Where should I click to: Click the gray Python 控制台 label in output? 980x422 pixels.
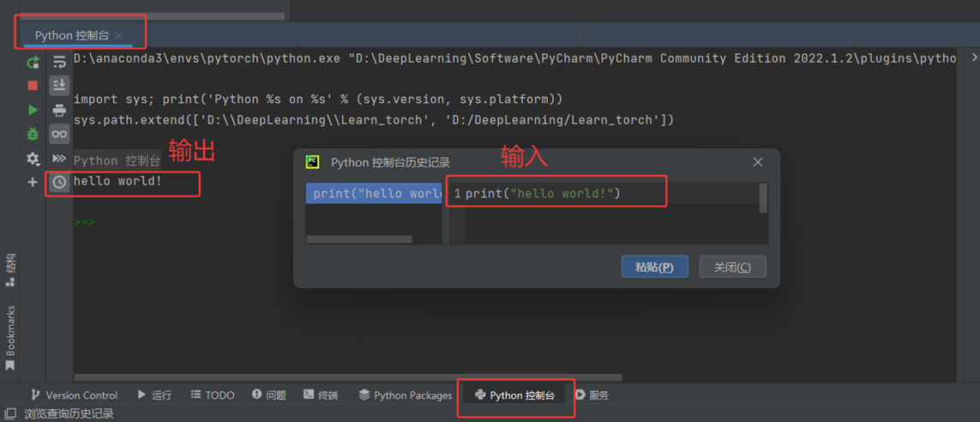(x=117, y=160)
